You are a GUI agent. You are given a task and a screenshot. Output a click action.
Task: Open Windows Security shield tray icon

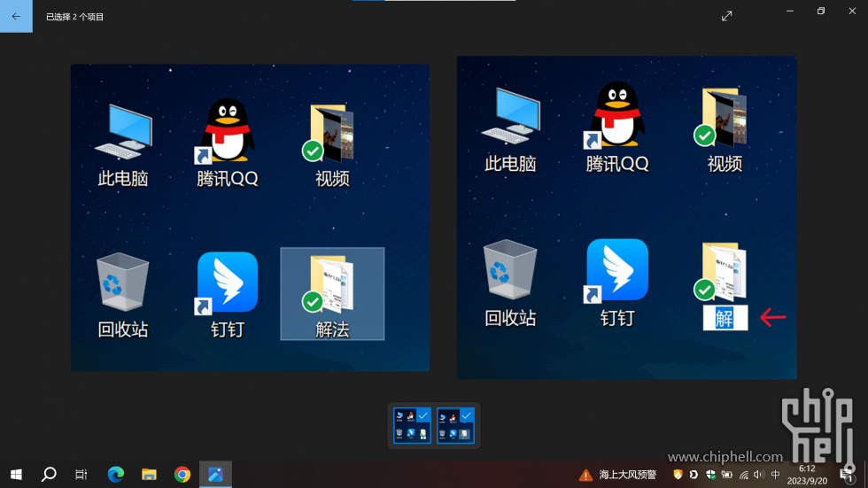(710, 475)
